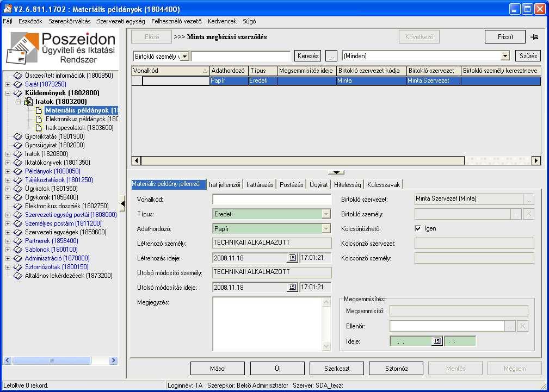Click the (...) button next to Keresés
The height and width of the screenshot is (392, 549).
(x=331, y=56)
